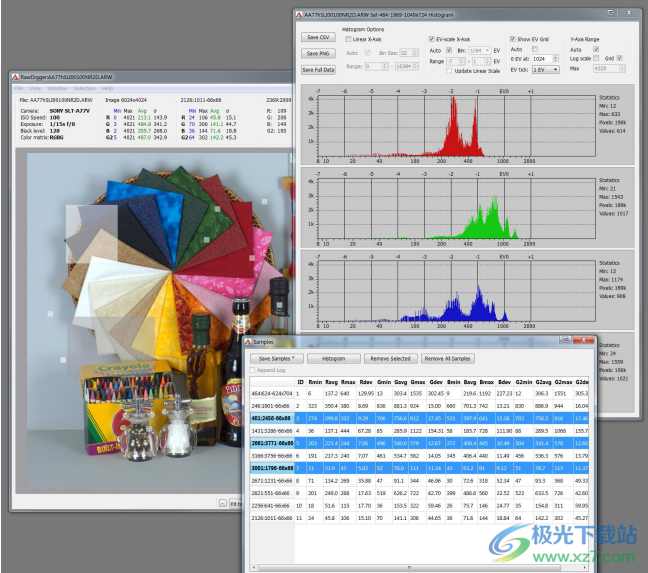Image resolution: width=648 pixels, height=573 pixels.
Task: Click the Histogram window maximize button
Action: [611, 13]
